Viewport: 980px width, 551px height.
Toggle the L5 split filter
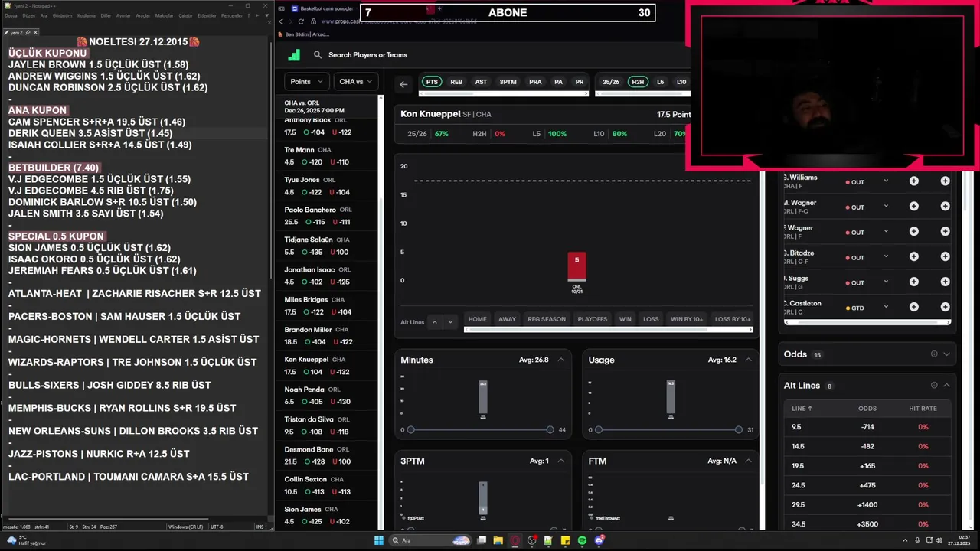[660, 82]
